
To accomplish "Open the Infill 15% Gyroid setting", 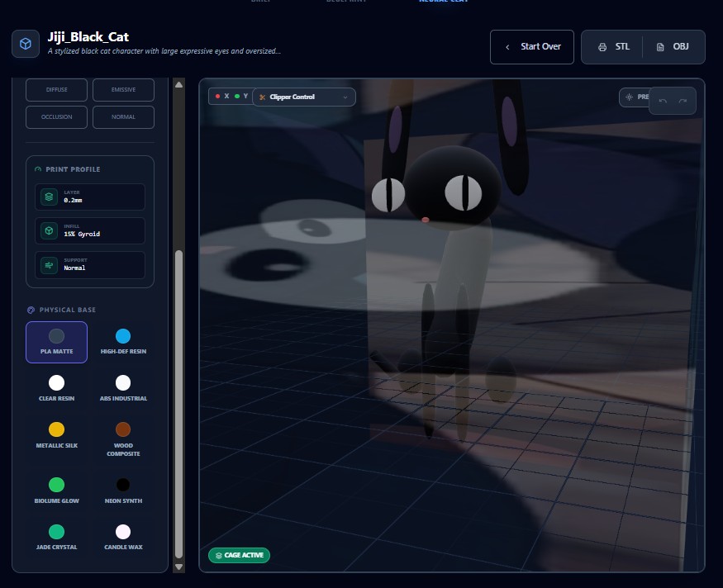I will point(90,230).
